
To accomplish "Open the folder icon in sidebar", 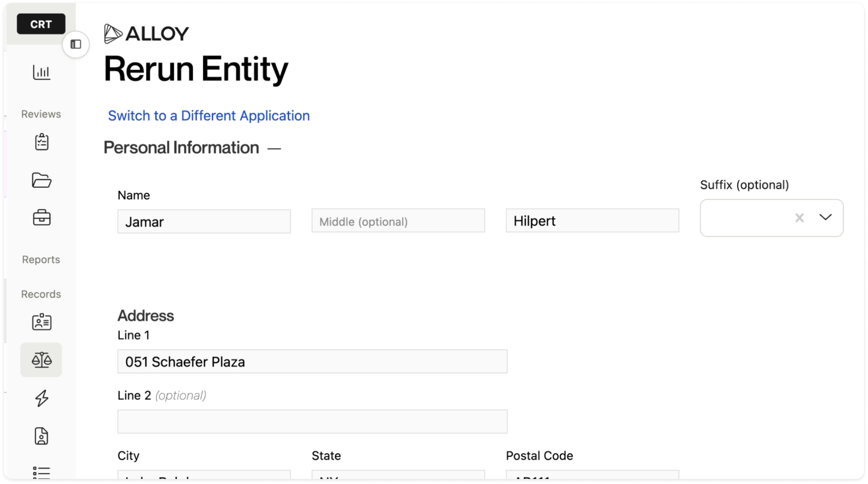I will [x=42, y=180].
